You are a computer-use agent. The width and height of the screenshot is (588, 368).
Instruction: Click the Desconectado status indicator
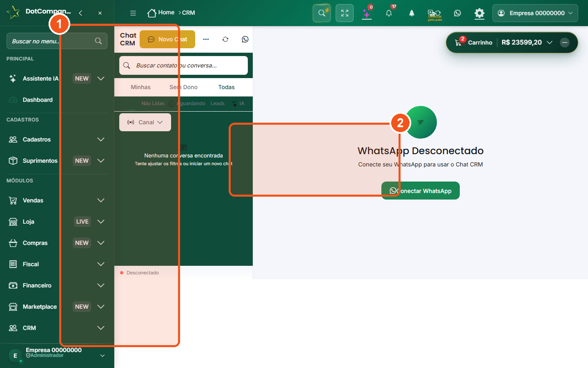(140, 273)
